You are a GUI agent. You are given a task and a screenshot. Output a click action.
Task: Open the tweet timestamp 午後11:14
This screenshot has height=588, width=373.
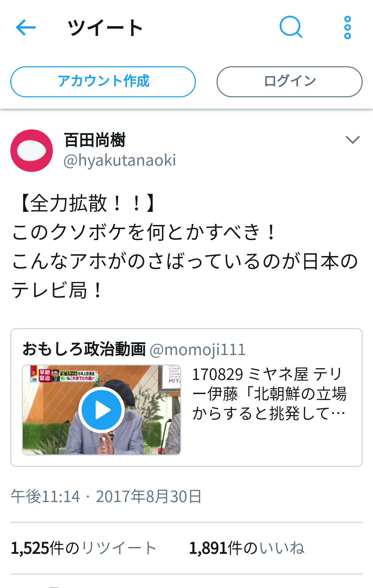coord(45,497)
